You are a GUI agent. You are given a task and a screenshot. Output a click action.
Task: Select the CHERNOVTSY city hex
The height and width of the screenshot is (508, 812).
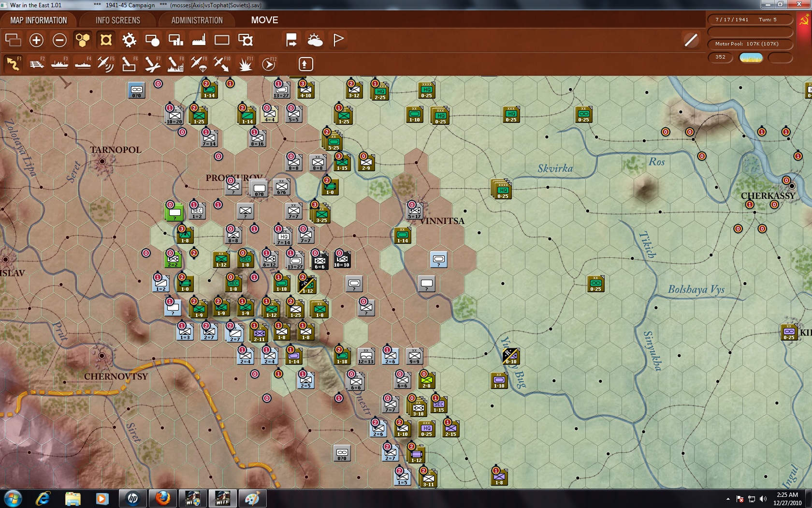point(102,356)
